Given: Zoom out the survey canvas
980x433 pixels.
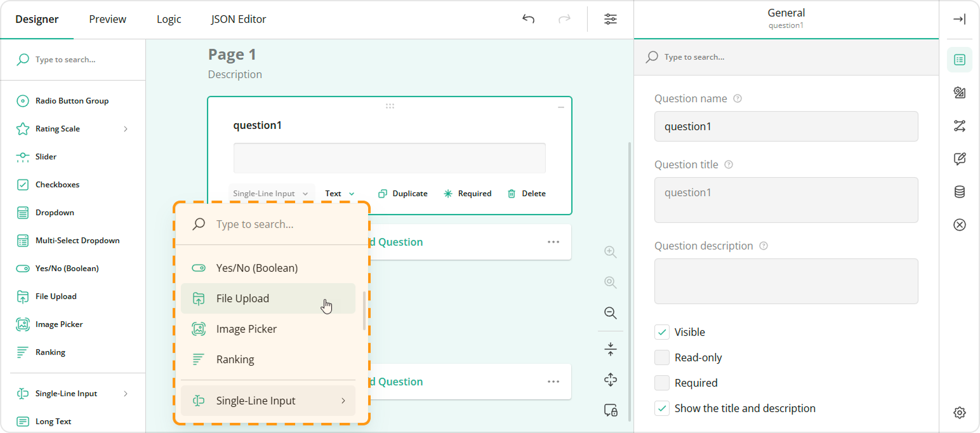Looking at the screenshot, I should click(610, 312).
